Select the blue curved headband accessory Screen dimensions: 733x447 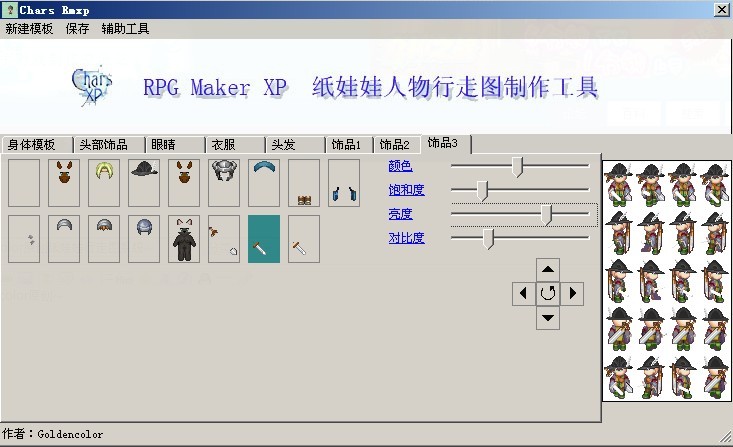[264, 183]
